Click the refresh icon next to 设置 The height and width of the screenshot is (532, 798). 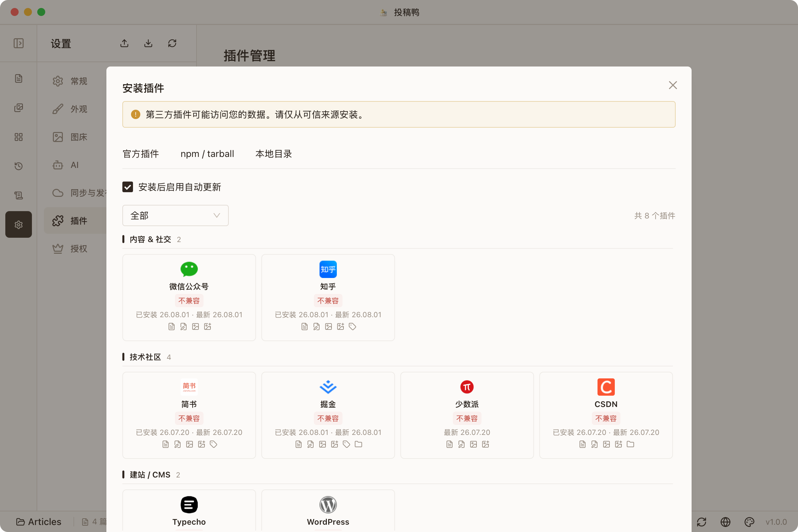coord(172,43)
